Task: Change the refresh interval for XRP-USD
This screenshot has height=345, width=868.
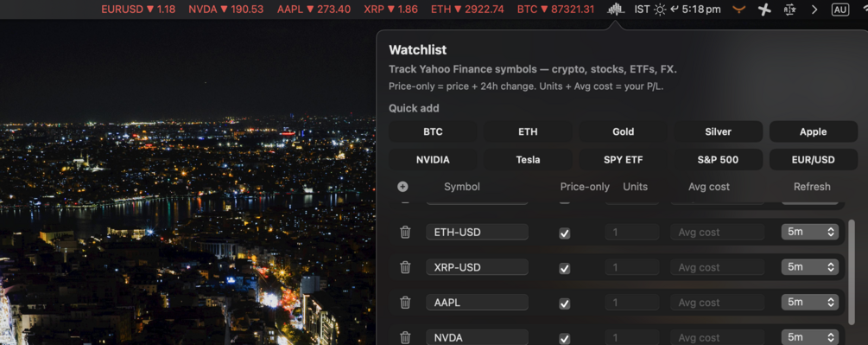Action: [x=810, y=267]
